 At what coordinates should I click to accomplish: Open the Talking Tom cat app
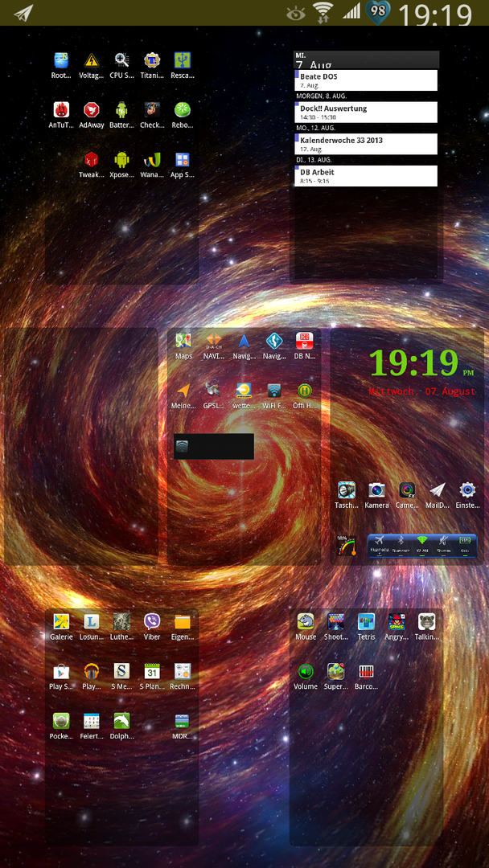point(427,621)
